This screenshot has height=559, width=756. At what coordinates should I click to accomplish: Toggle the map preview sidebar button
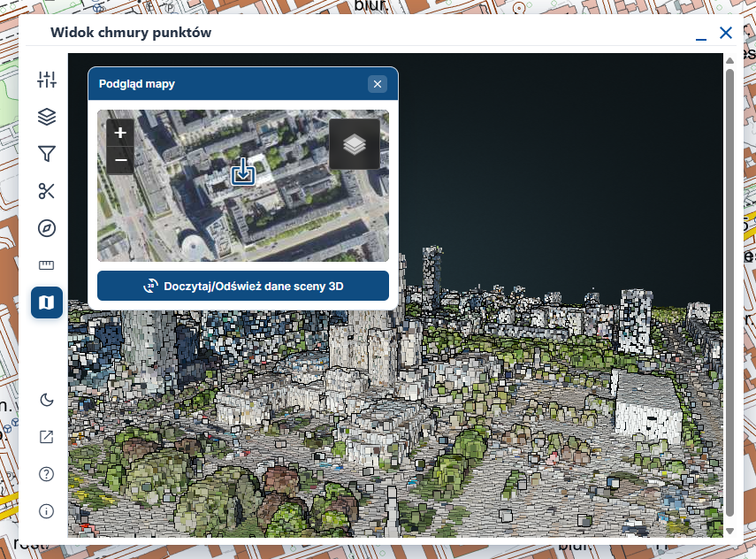[x=47, y=302]
